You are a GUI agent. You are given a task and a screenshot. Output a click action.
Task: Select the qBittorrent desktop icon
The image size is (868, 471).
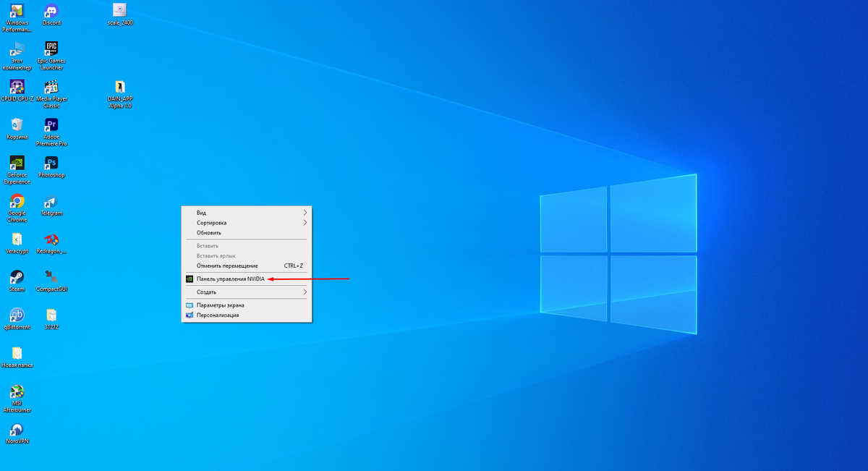(x=17, y=319)
